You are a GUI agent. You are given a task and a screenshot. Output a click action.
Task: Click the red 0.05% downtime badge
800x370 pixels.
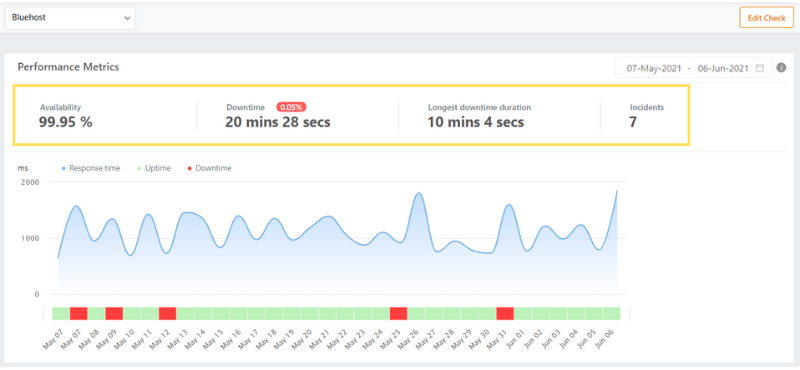pos(291,107)
